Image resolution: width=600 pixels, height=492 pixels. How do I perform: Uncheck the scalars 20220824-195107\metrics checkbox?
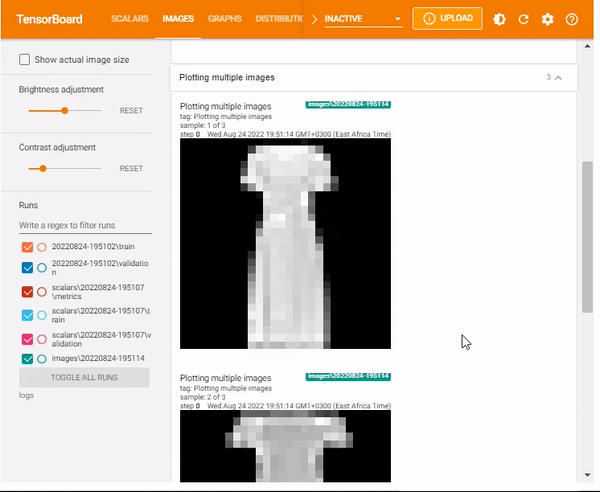(x=27, y=292)
